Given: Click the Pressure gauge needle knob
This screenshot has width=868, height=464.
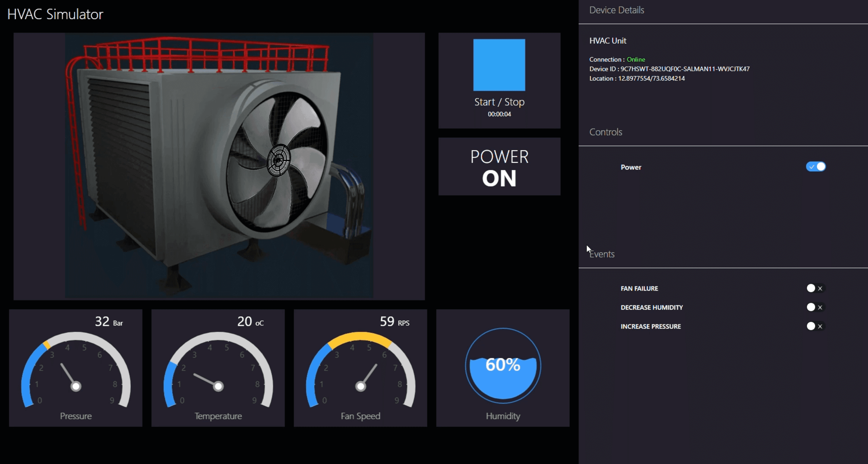Looking at the screenshot, I should (76, 386).
